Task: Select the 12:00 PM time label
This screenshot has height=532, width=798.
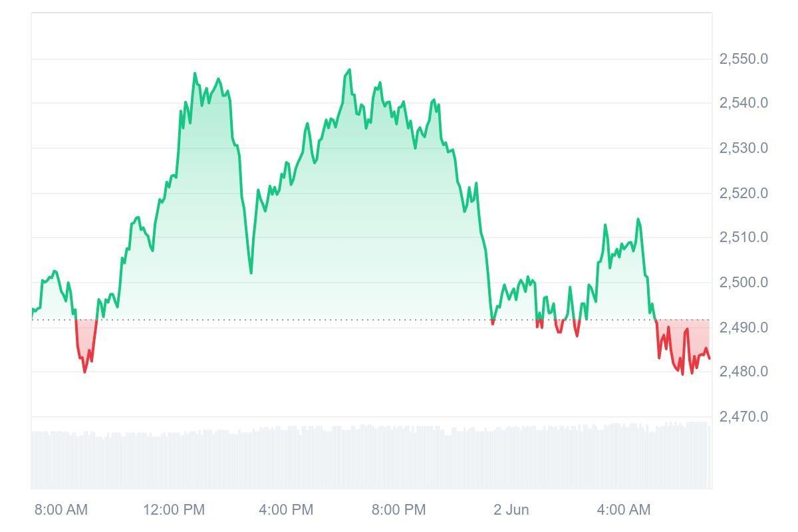Action: click(174, 510)
